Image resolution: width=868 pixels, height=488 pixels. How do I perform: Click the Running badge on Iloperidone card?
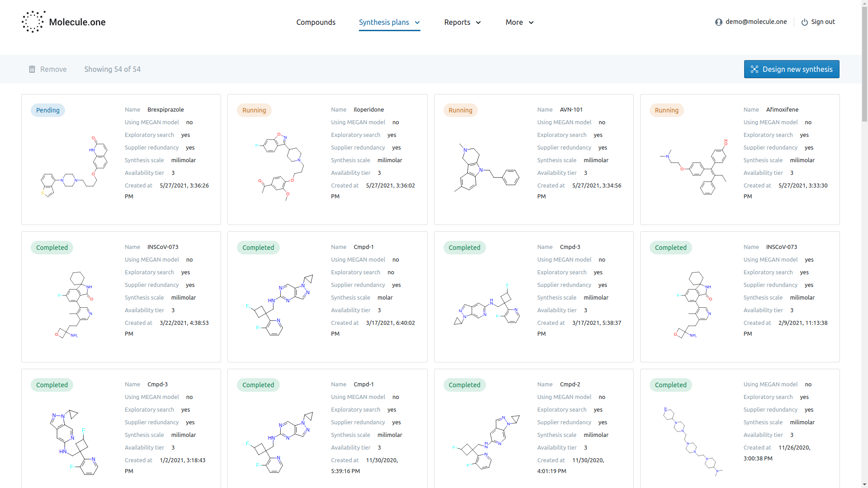pos(254,110)
